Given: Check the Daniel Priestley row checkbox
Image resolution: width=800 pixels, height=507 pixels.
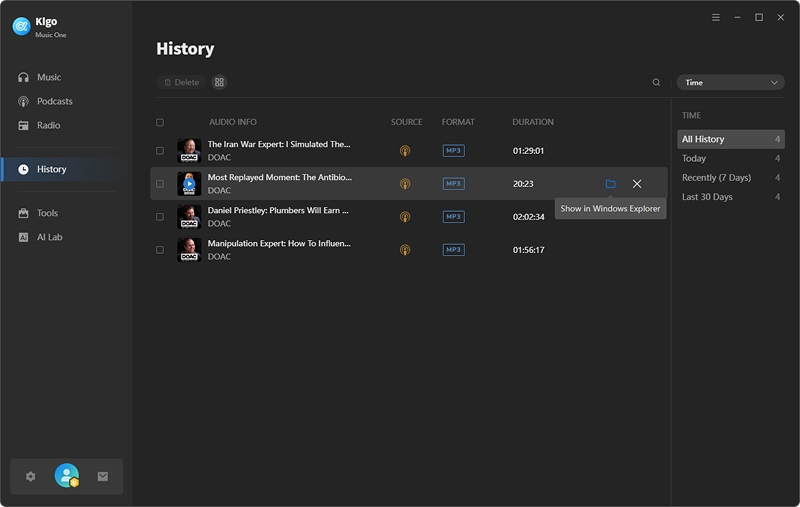Looking at the screenshot, I should (x=160, y=217).
